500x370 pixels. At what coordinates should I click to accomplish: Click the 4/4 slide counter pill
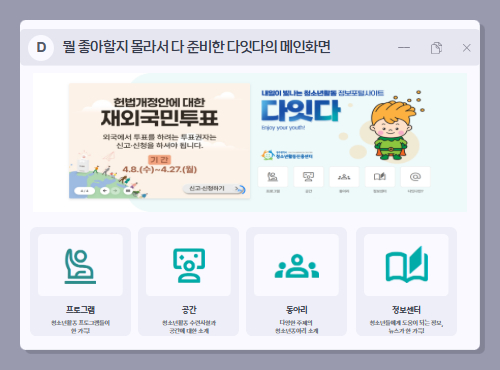point(85,191)
